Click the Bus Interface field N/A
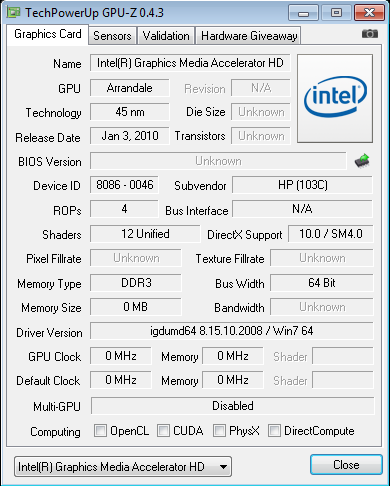This screenshot has height=486, width=390. [x=302, y=209]
